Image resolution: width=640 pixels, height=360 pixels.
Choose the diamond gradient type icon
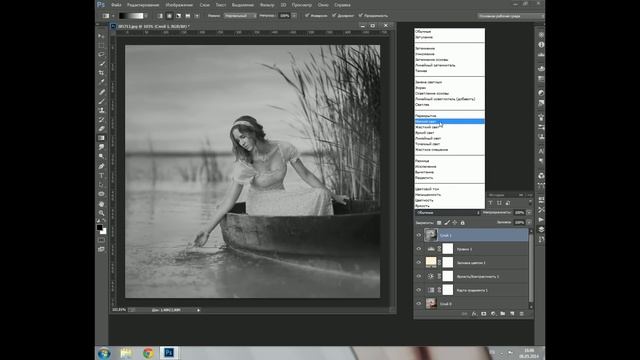pyautogui.click(x=197, y=16)
